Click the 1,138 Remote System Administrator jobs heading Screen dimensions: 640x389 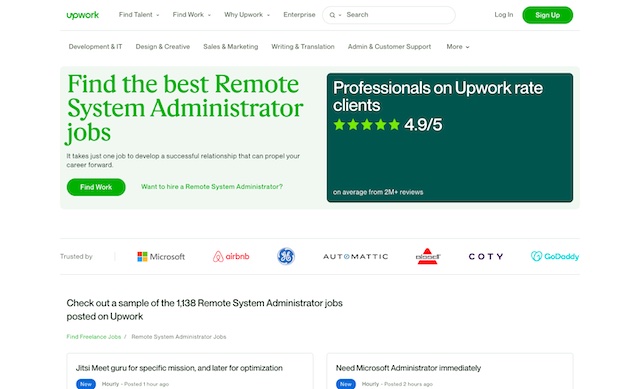pyautogui.click(x=204, y=309)
